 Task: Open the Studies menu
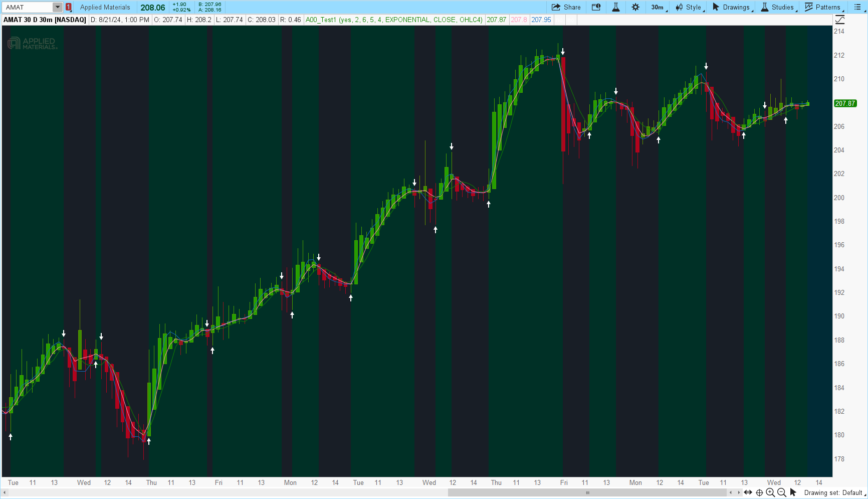pyautogui.click(x=778, y=7)
